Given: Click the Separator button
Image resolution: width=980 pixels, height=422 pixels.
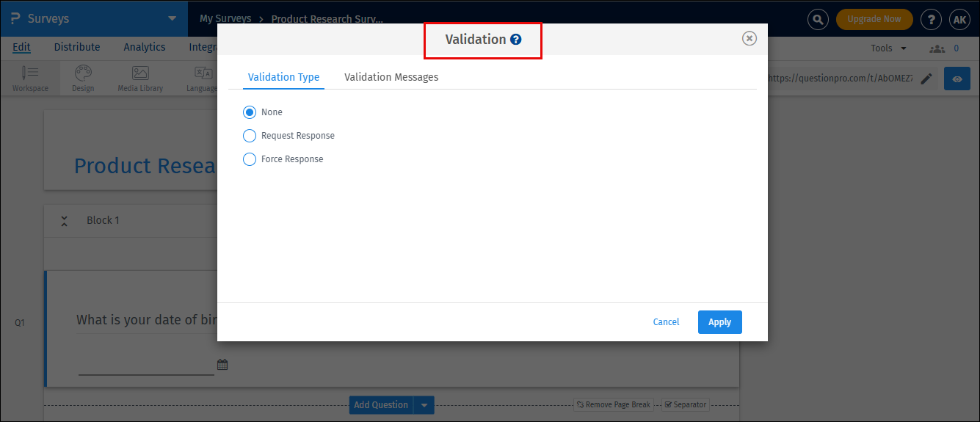Looking at the screenshot, I should [686, 404].
